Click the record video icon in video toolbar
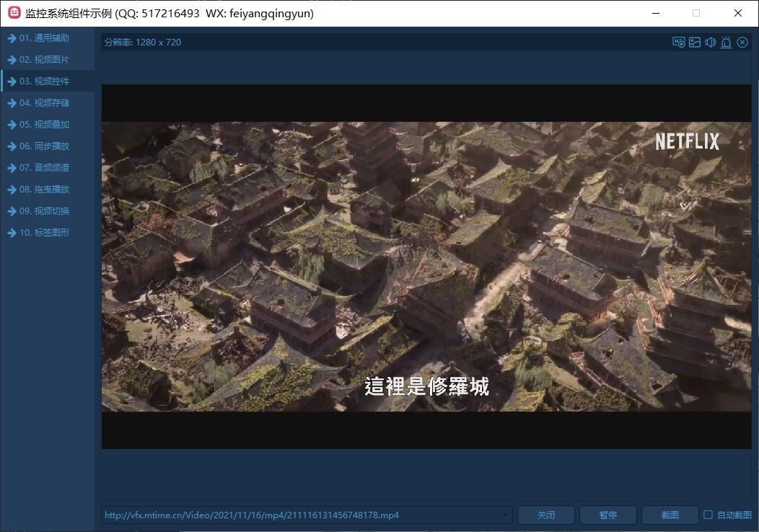759x532 pixels. coord(678,43)
